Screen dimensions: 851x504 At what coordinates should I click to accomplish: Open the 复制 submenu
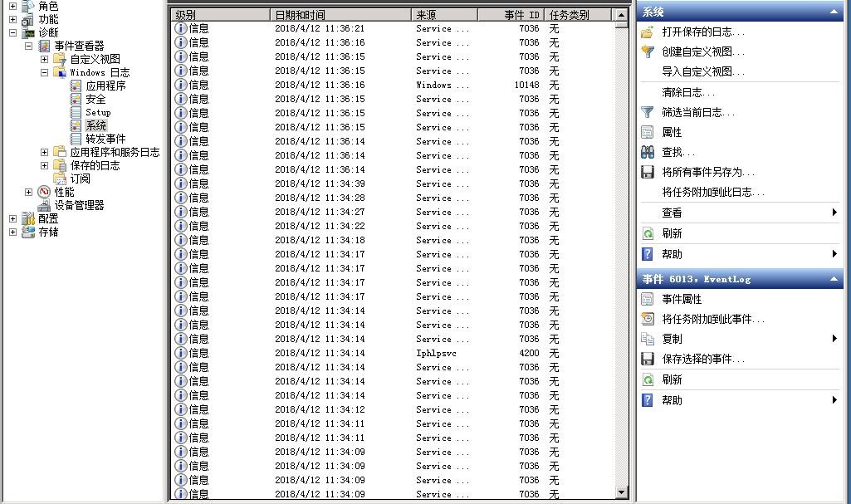coord(834,339)
